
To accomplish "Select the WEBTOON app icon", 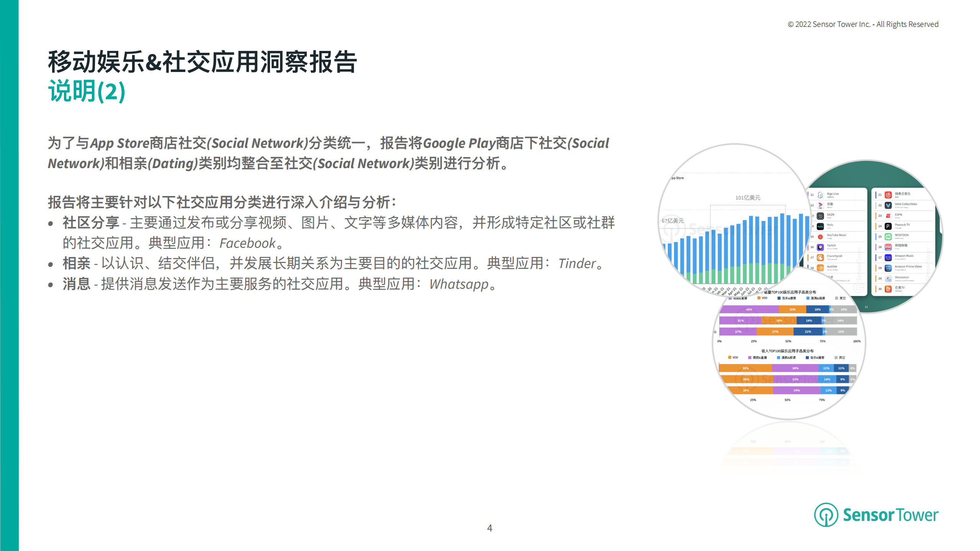I will click(x=888, y=237).
